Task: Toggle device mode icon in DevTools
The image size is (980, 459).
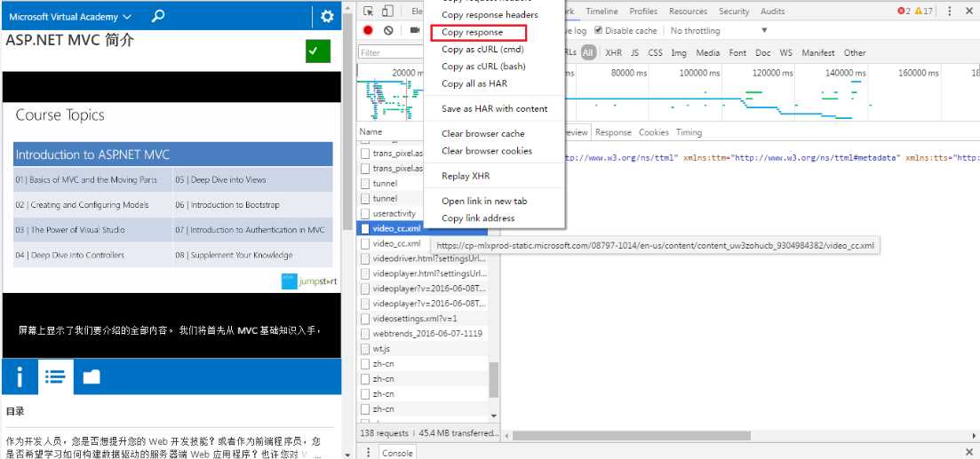Action: (x=388, y=12)
